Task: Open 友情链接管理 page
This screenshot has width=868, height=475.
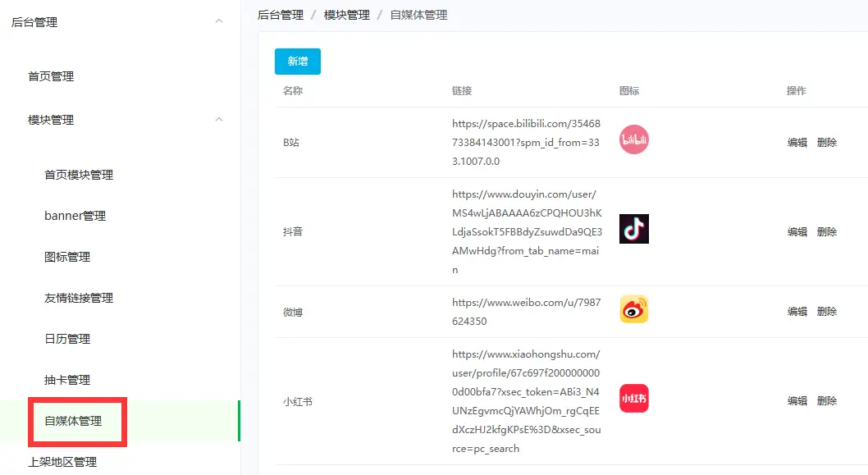Action: click(79, 298)
